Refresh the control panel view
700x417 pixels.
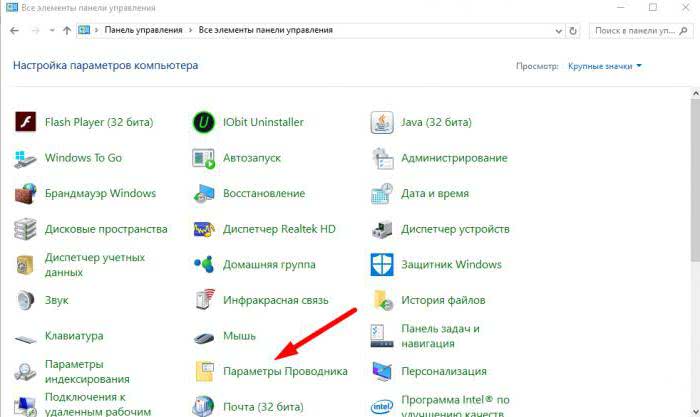click(x=573, y=31)
